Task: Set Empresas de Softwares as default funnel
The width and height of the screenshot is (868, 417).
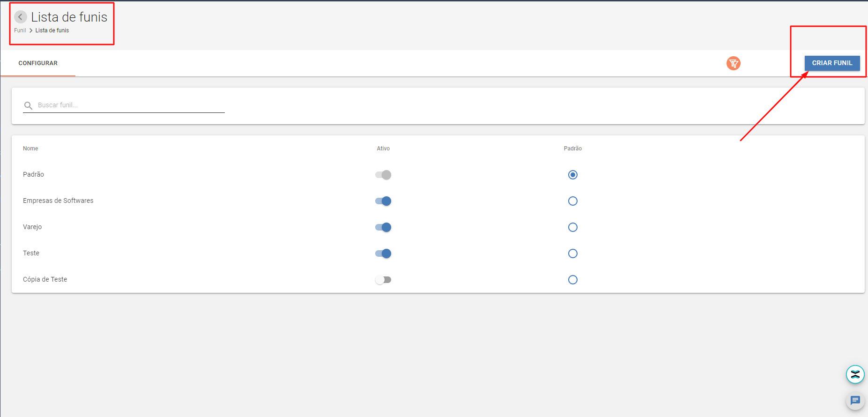Action: tap(572, 201)
